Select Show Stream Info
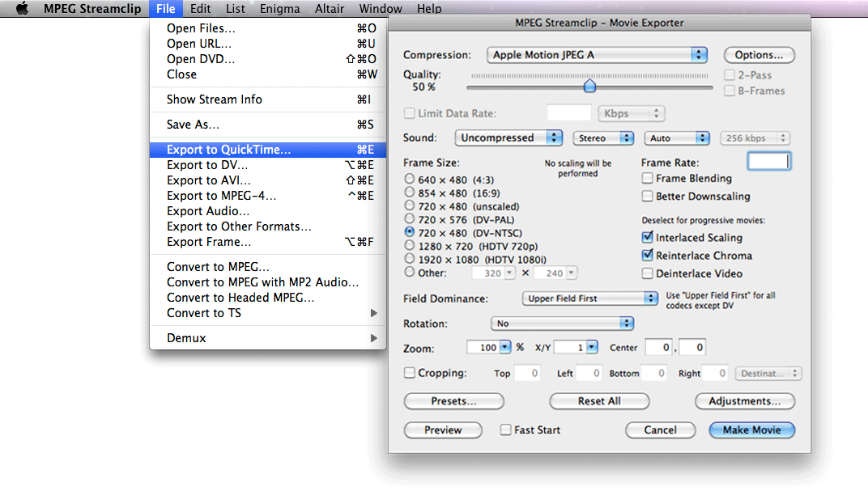The height and width of the screenshot is (491, 868). click(x=268, y=99)
